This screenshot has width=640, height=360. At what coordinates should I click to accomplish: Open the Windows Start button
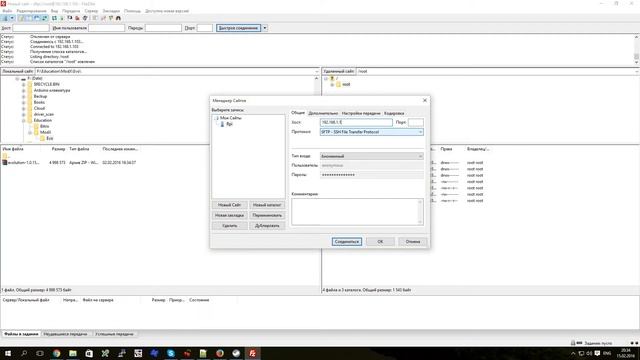pyautogui.click(x=8, y=353)
